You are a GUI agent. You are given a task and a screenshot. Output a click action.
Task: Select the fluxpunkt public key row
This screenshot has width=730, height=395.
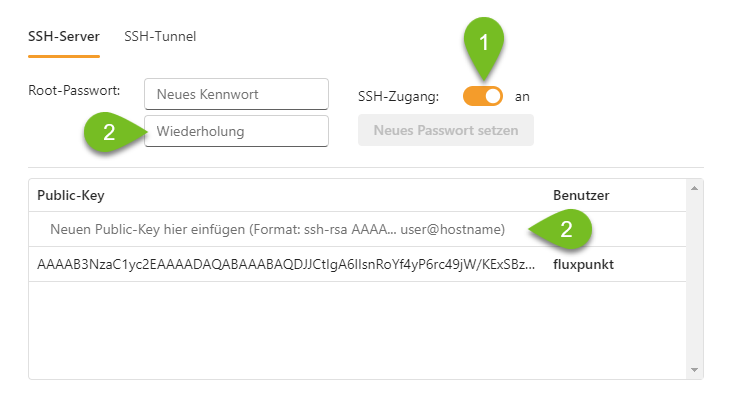point(357,264)
